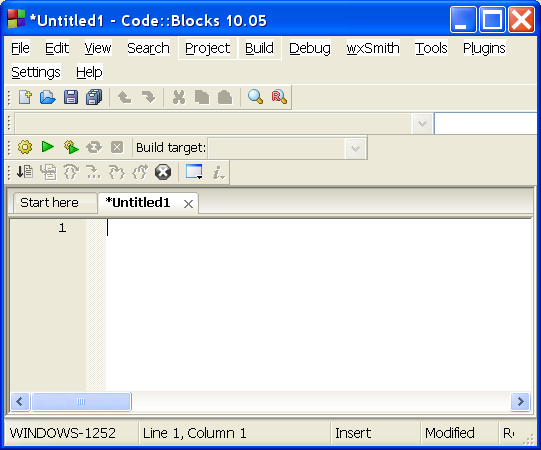541x450 pixels.
Task: Click the horizontal scrollbar thumb in the editor
Action: click(x=81, y=402)
